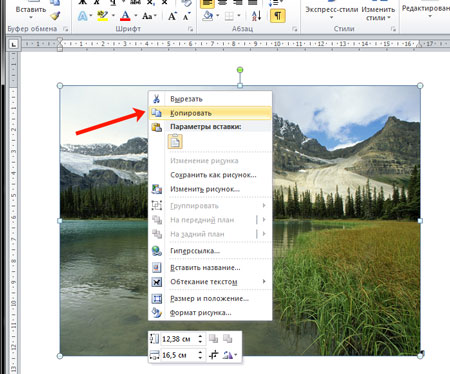Viewport: 450px width, 374px height.
Task: Toggle Show paragraph marks ¶ button
Action: [x=277, y=16]
